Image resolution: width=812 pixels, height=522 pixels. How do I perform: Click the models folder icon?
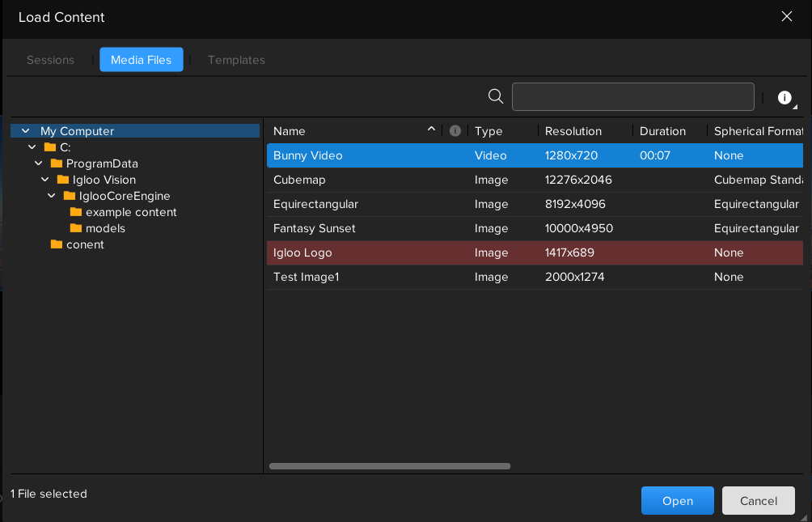point(76,228)
